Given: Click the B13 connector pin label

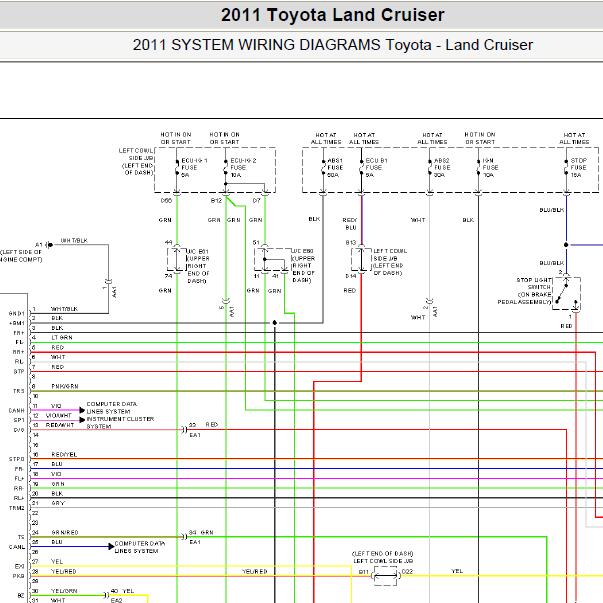Looking at the screenshot, I should click(x=351, y=243).
